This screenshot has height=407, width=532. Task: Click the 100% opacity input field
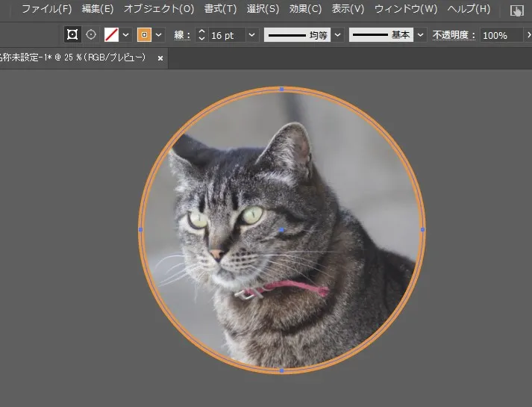(501, 35)
